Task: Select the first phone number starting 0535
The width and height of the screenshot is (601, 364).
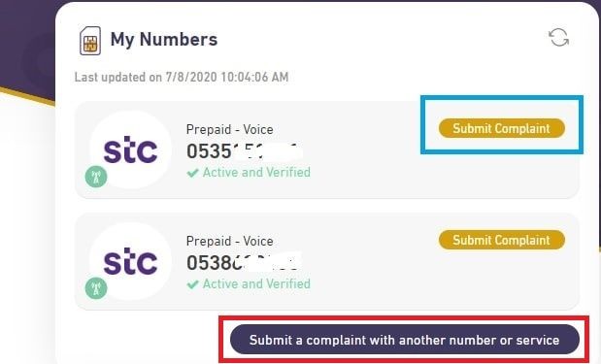Action: pos(244,151)
